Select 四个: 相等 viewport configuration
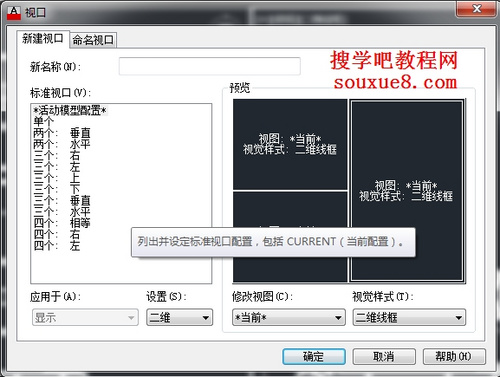The image size is (500, 377). pos(62,223)
